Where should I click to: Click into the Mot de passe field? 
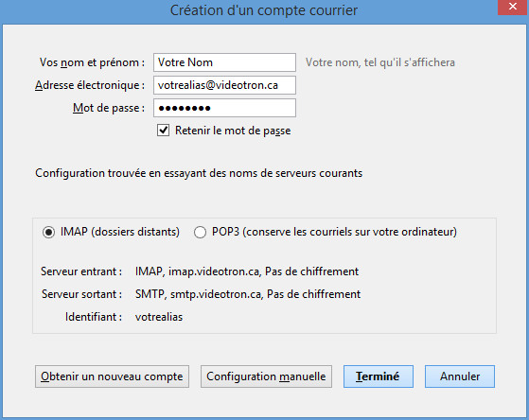[x=224, y=108]
